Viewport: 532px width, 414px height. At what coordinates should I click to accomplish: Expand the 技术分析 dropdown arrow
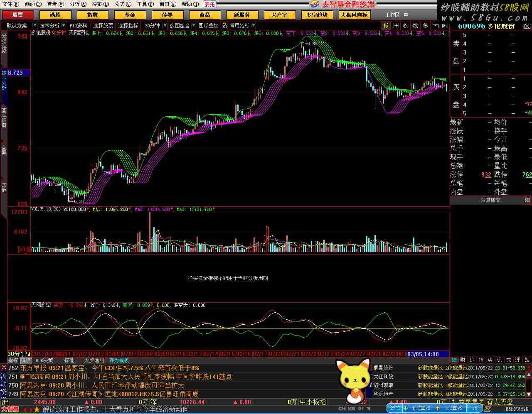(x=63, y=26)
